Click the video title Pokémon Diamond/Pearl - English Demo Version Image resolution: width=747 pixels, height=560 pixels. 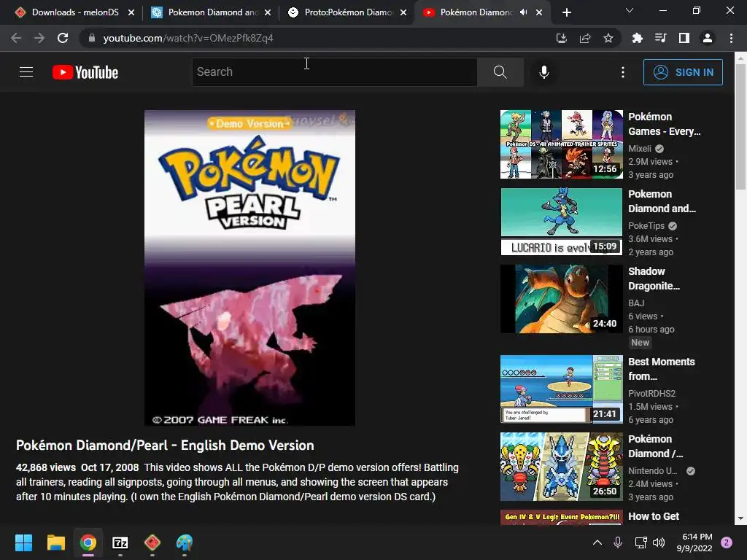click(x=165, y=446)
